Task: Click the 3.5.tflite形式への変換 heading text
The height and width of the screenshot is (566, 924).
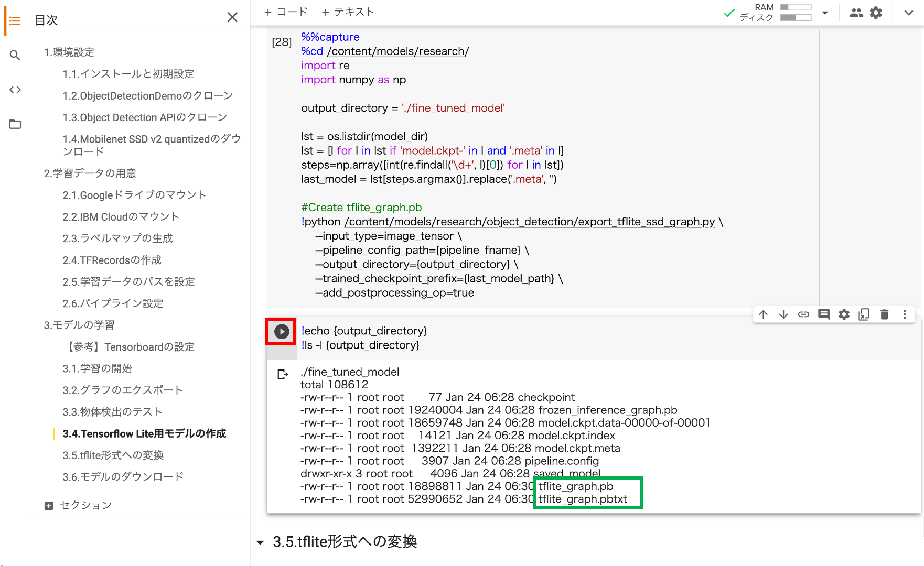Action: coord(345,542)
